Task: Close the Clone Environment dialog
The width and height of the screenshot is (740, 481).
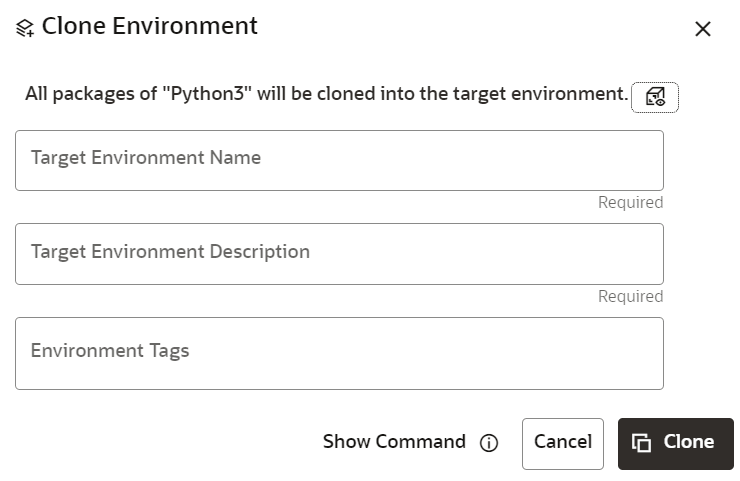Action: pyautogui.click(x=703, y=29)
